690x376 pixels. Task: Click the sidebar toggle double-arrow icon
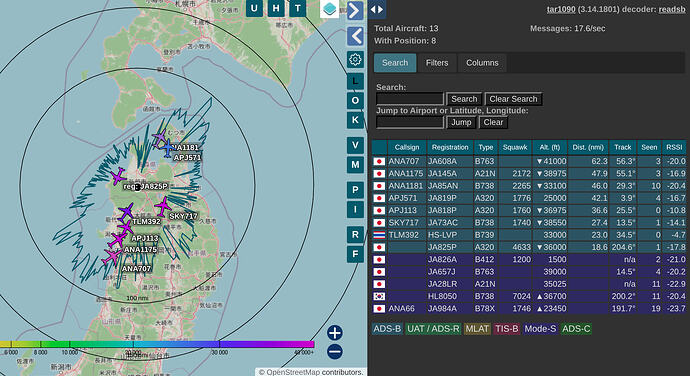377,9
